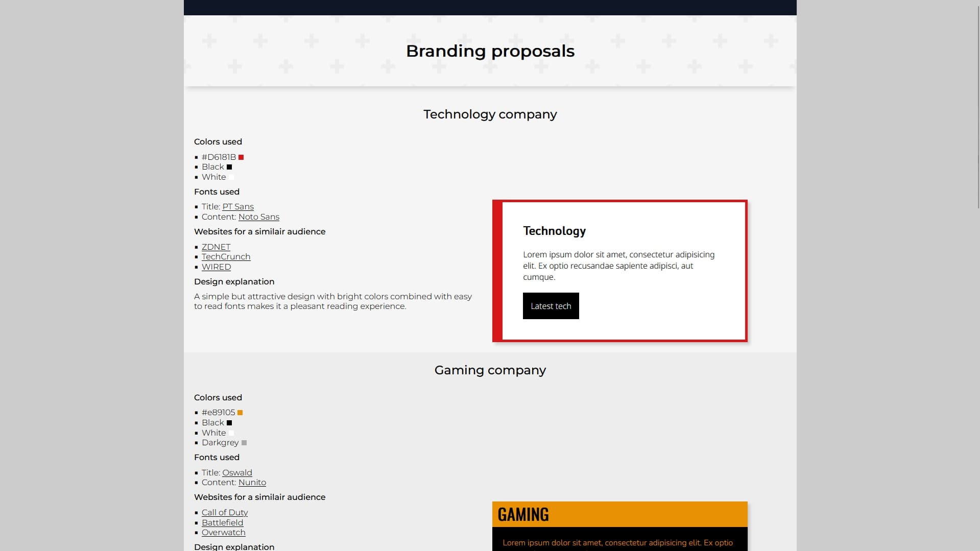Click the red #D6181B color swatch
The width and height of the screenshot is (980, 551).
(241, 157)
